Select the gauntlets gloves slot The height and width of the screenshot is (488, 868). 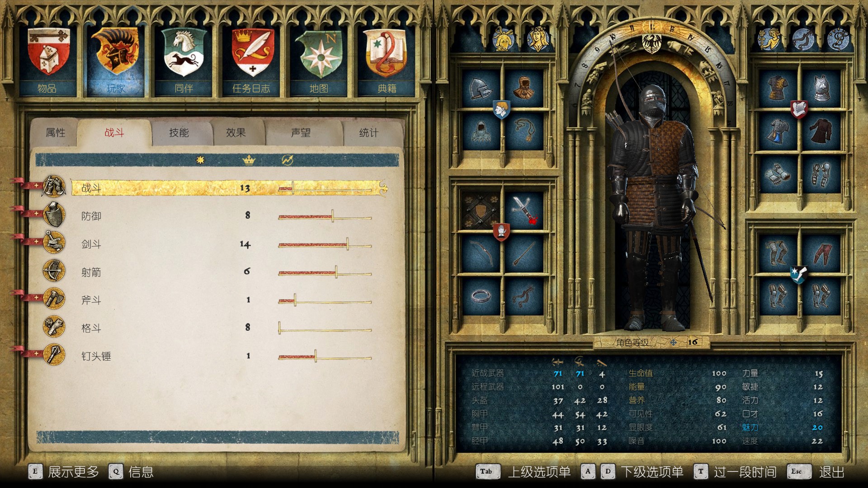778,174
